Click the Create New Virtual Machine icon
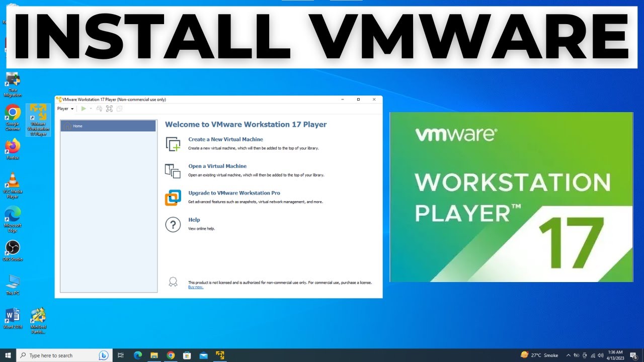 (173, 144)
